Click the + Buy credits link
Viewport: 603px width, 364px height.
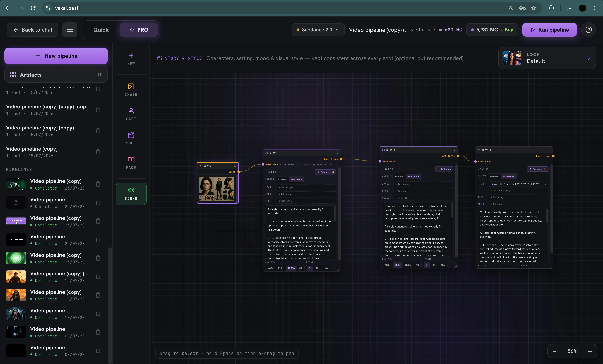click(507, 30)
